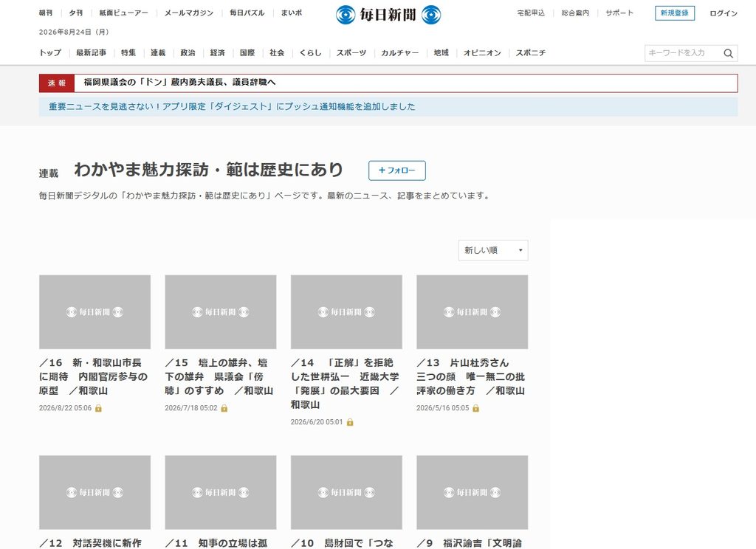Click the 新規登録 button
This screenshot has height=549, width=756.
[x=675, y=13]
